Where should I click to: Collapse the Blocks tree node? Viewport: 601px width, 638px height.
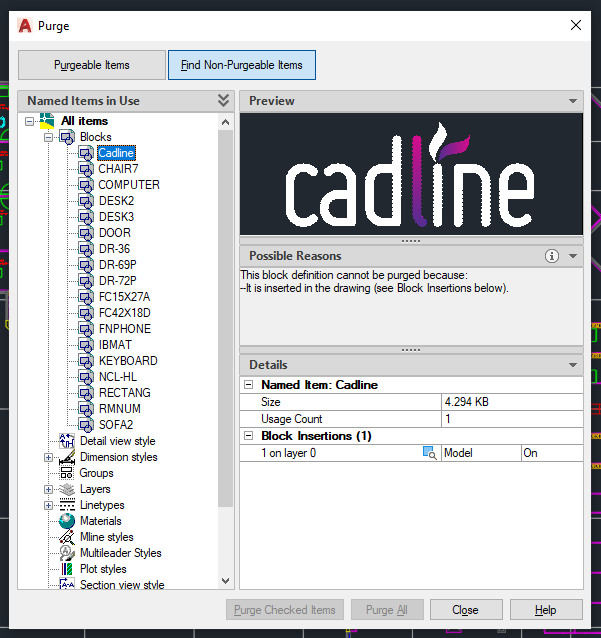[48, 138]
